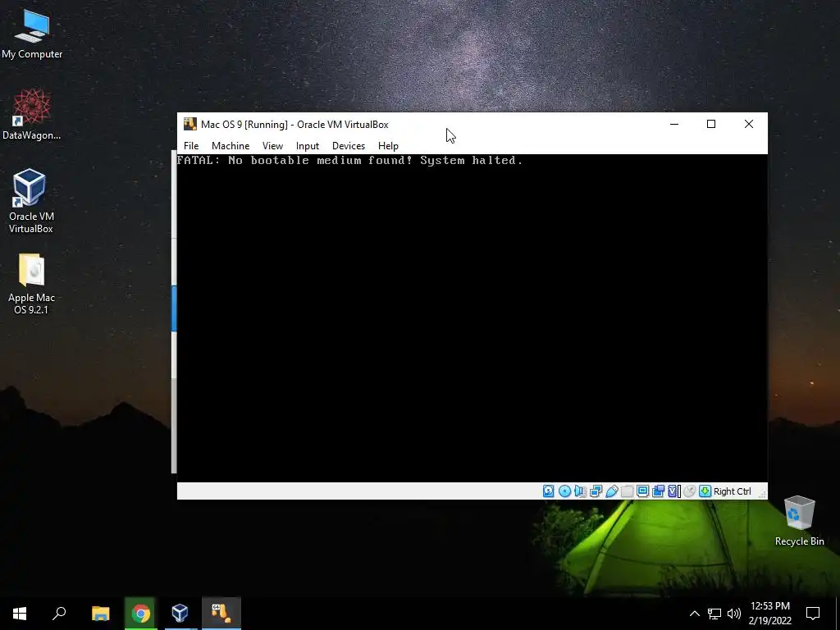The image size is (840, 630).
Task: Click the Right Ctrl host key label
Action: point(733,491)
